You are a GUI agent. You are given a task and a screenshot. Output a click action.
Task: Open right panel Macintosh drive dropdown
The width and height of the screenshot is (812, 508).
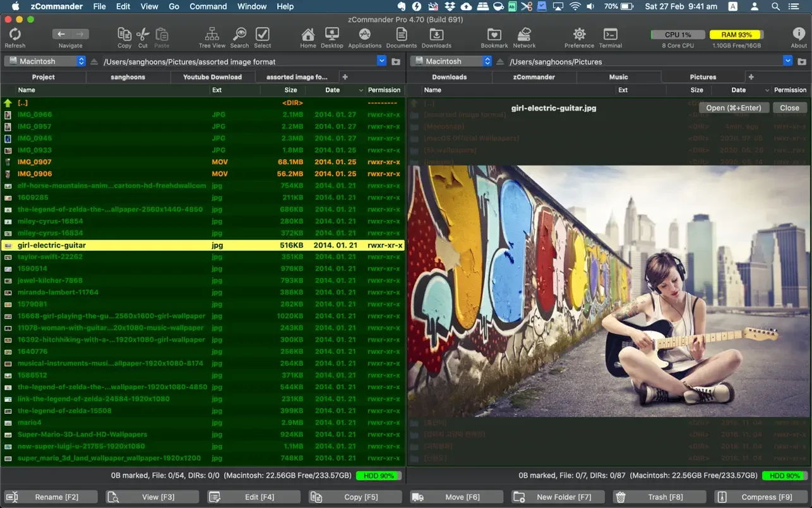pyautogui.click(x=450, y=61)
